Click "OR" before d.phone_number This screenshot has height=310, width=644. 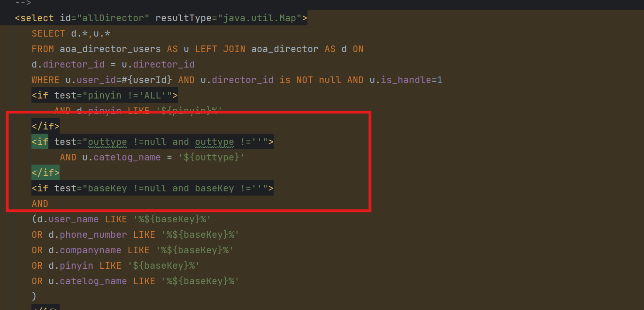click(x=37, y=235)
